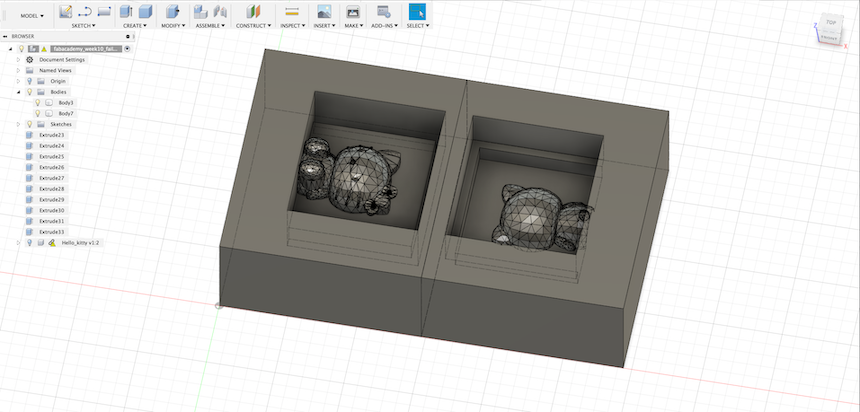Image resolution: width=860 pixels, height=412 pixels.
Task: Click the Browser panel options dot
Action: (127, 36)
